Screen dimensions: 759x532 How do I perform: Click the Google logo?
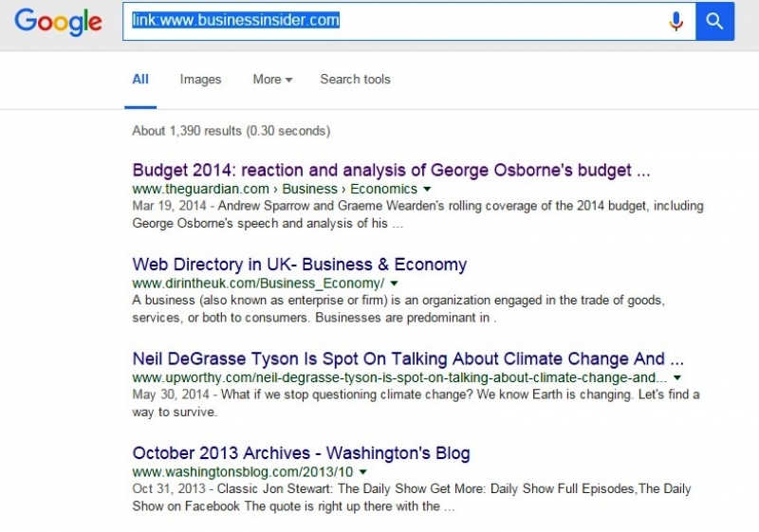[x=58, y=22]
